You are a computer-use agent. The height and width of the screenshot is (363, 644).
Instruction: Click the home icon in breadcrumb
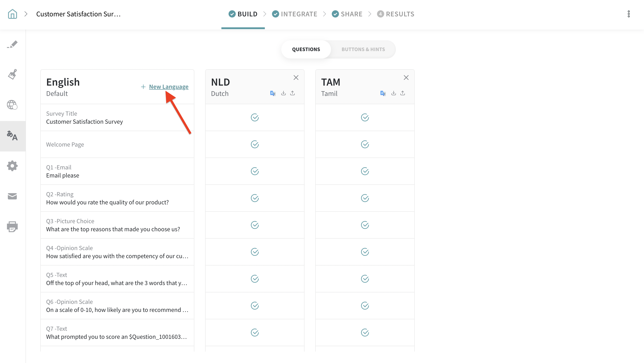[x=12, y=14]
